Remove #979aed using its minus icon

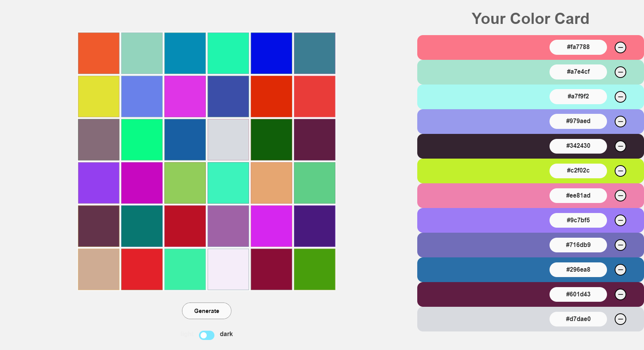[620, 122]
